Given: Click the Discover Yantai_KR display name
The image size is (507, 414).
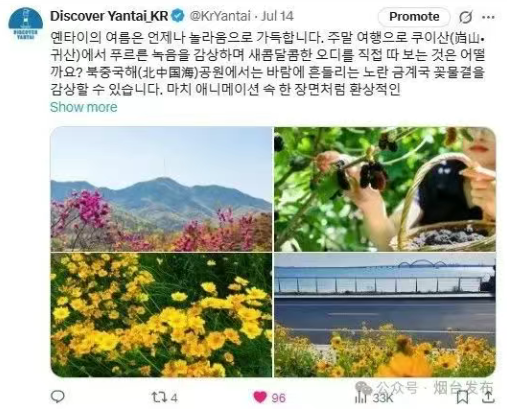Looking at the screenshot, I should coord(109,16).
